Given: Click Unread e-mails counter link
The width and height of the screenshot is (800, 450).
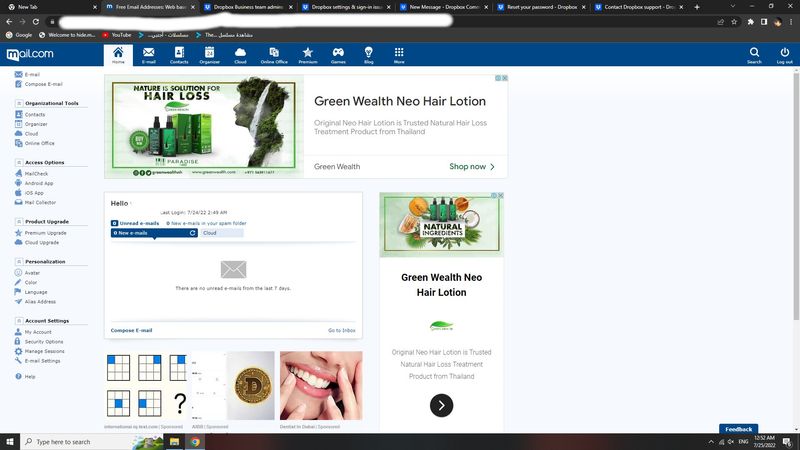Looking at the screenshot, I should pyautogui.click(x=135, y=223).
